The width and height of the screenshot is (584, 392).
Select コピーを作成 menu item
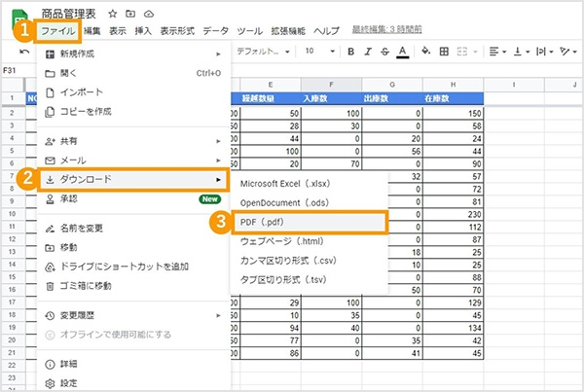[x=133, y=111]
